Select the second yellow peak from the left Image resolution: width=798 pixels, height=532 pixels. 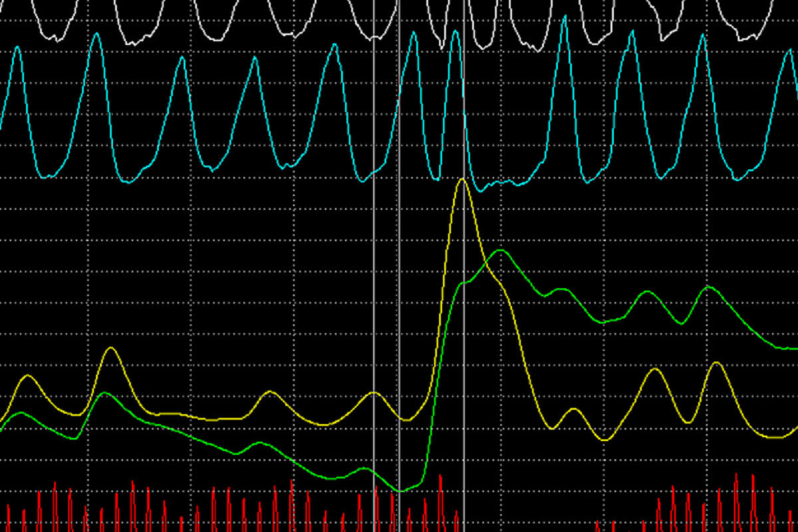click(111, 348)
